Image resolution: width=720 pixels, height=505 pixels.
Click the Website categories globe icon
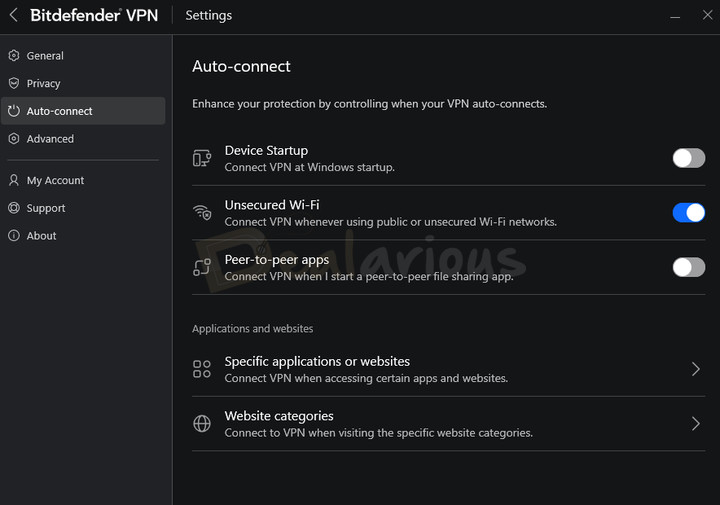202,423
